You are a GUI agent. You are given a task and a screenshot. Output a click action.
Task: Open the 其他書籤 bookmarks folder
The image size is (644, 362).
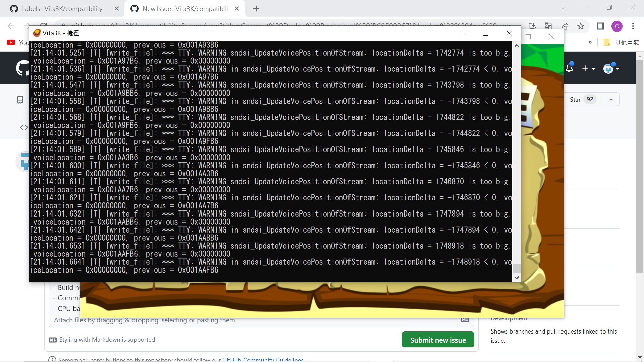click(621, 43)
